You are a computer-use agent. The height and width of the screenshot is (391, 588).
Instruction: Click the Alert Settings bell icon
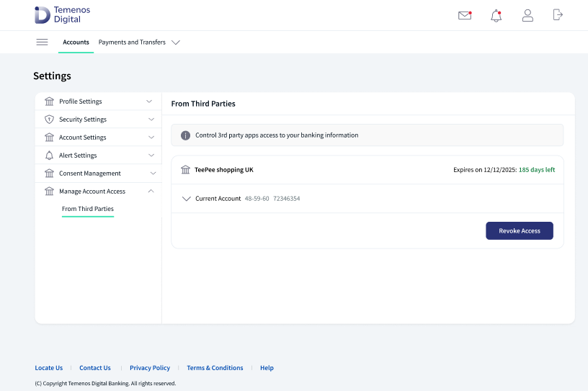click(49, 156)
